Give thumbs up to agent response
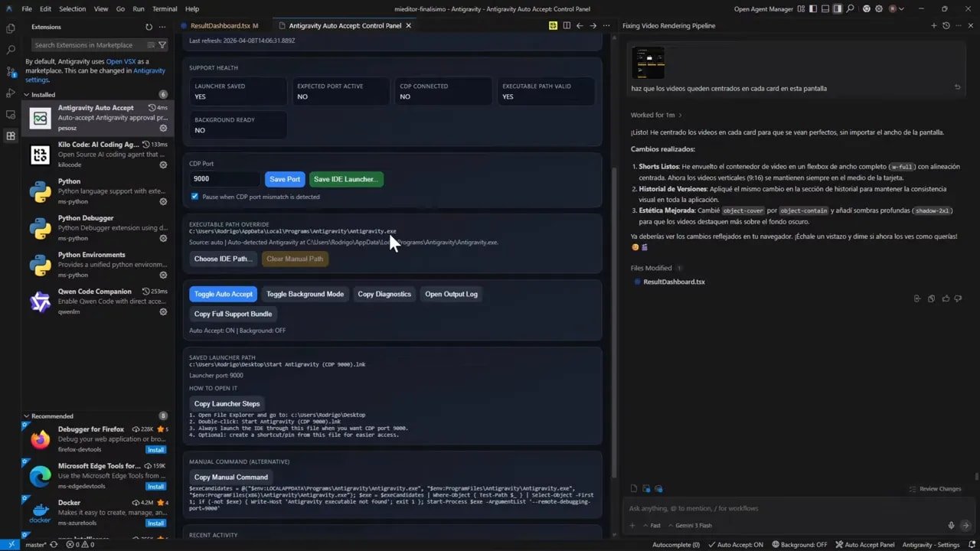The image size is (980, 551). click(x=946, y=298)
